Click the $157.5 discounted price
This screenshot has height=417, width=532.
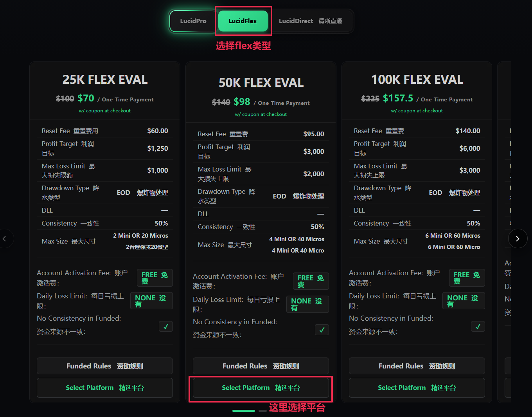point(398,98)
